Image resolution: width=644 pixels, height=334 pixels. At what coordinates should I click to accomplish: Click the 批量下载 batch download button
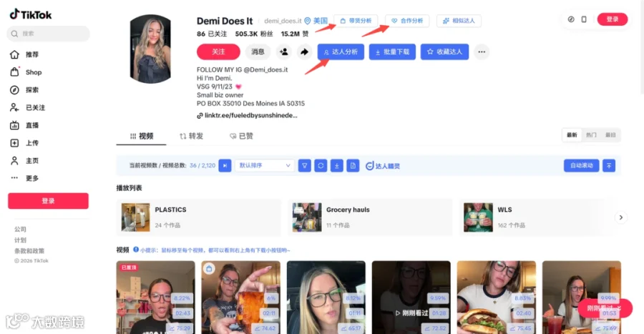[x=392, y=51]
